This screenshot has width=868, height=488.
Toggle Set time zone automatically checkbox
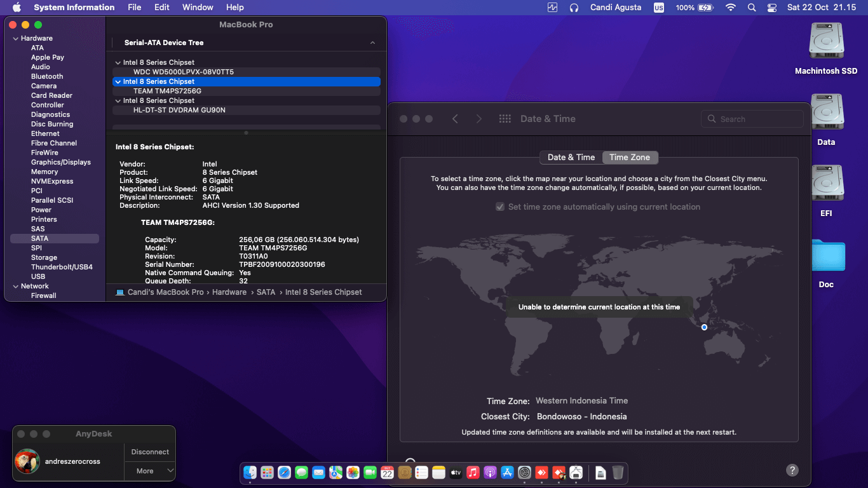[x=501, y=207]
